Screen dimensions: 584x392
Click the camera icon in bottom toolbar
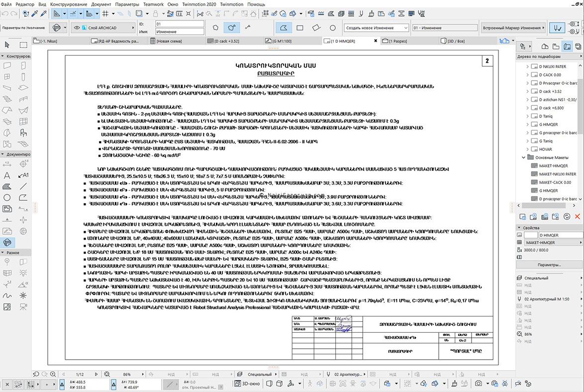pos(479,384)
